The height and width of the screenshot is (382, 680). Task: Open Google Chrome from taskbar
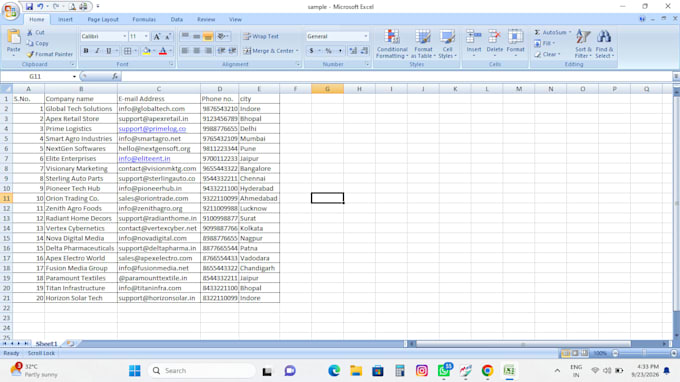click(487, 371)
